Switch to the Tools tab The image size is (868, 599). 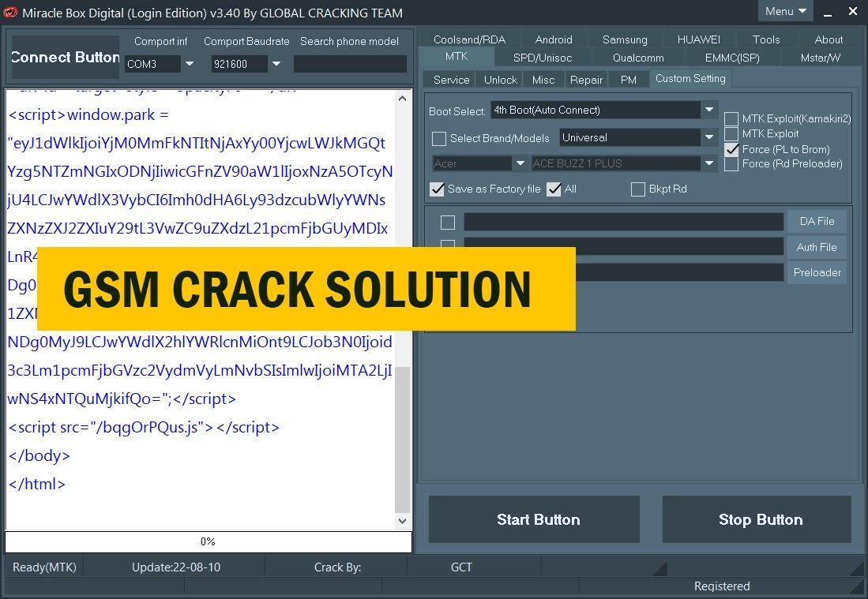click(x=766, y=39)
